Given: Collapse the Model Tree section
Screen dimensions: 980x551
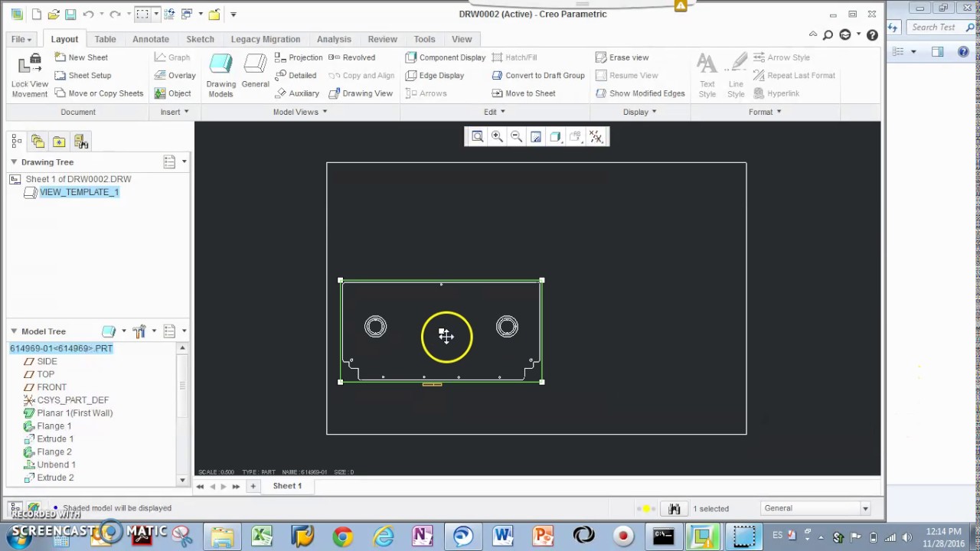Looking at the screenshot, I should pyautogui.click(x=14, y=331).
